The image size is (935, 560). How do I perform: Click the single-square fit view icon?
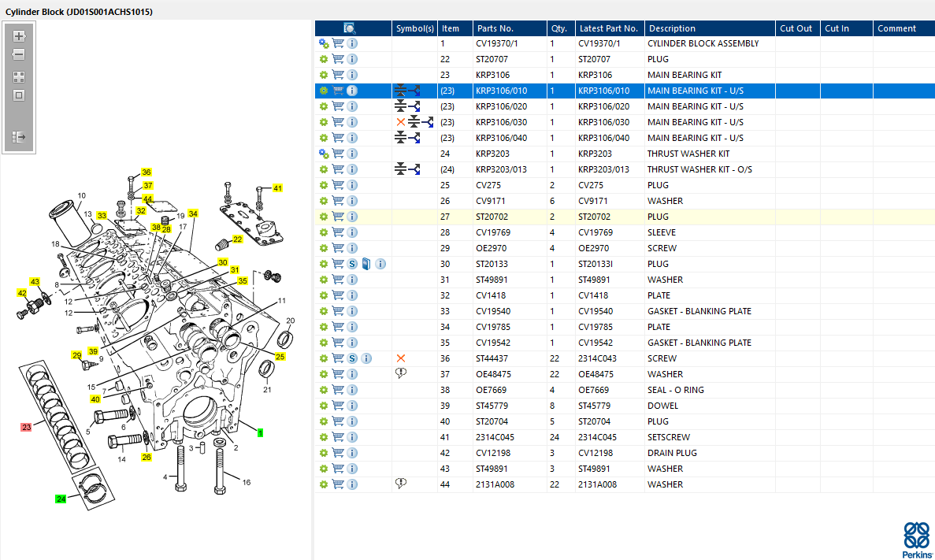point(18,95)
